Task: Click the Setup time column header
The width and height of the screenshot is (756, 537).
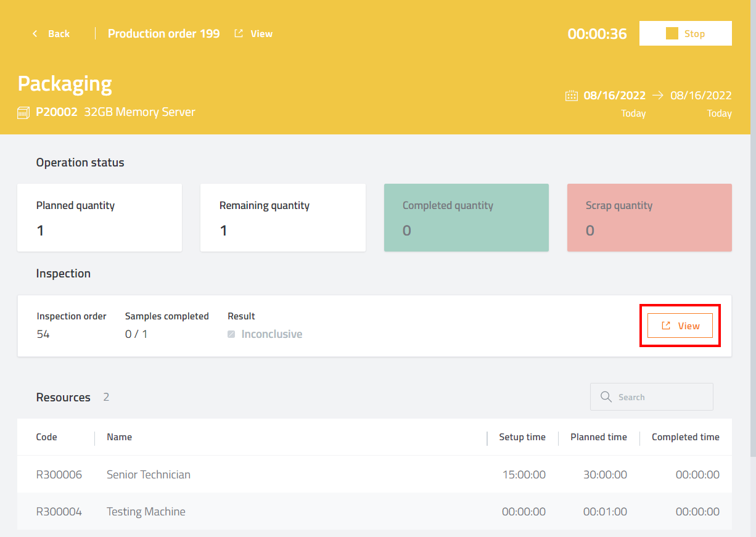Action: pos(522,437)
